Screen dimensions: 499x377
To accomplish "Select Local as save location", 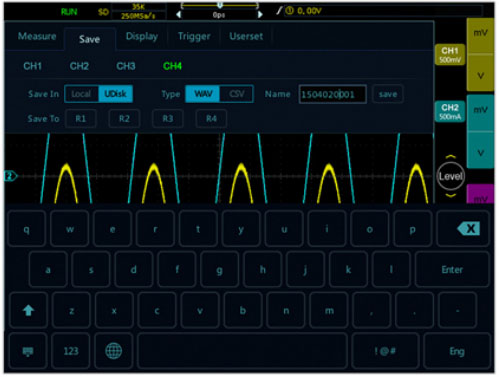I will click(x=81, y=94).
